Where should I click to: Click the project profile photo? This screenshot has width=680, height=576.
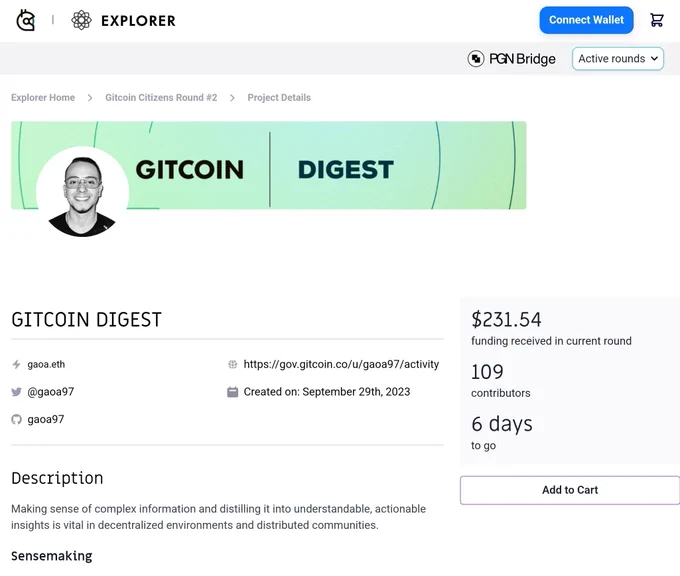(x=82, y=193)
